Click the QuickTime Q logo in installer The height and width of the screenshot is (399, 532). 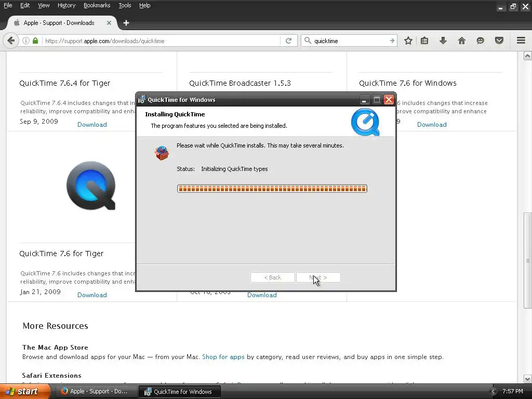[365, 122]
